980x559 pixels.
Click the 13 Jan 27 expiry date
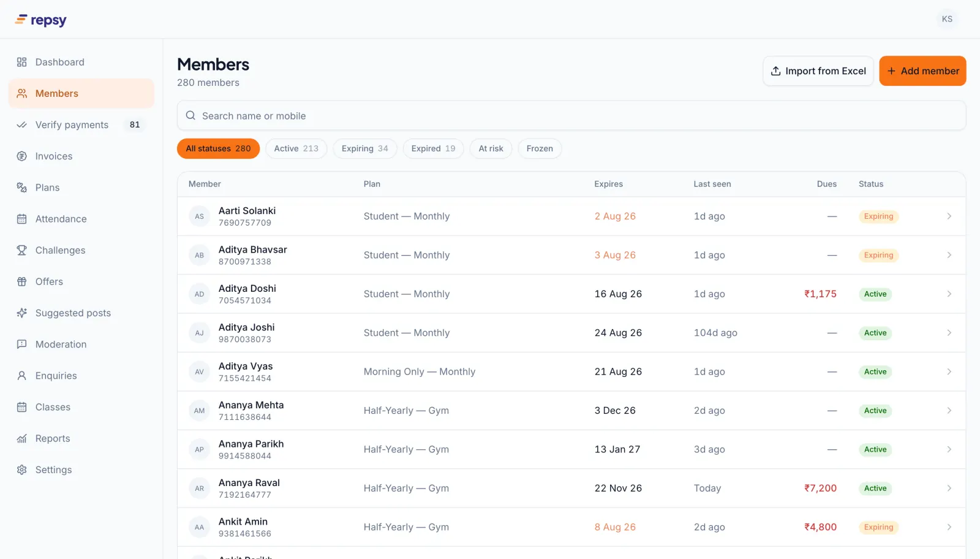click(x=617, y=449)
